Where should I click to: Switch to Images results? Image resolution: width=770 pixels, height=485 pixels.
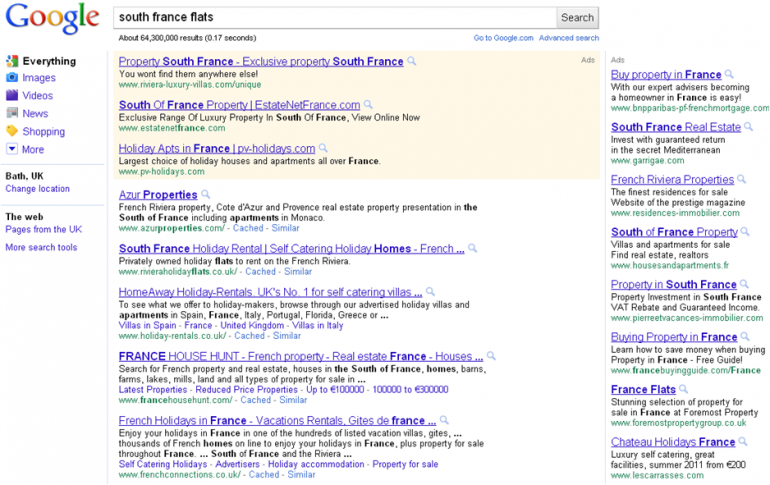(39, 78)
